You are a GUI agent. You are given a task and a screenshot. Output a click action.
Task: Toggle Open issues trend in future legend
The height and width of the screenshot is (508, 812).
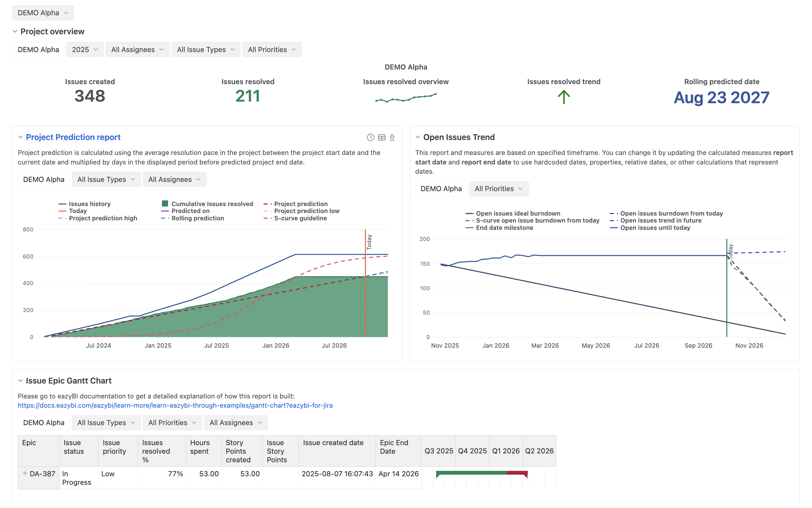click(x=655, y=220)
